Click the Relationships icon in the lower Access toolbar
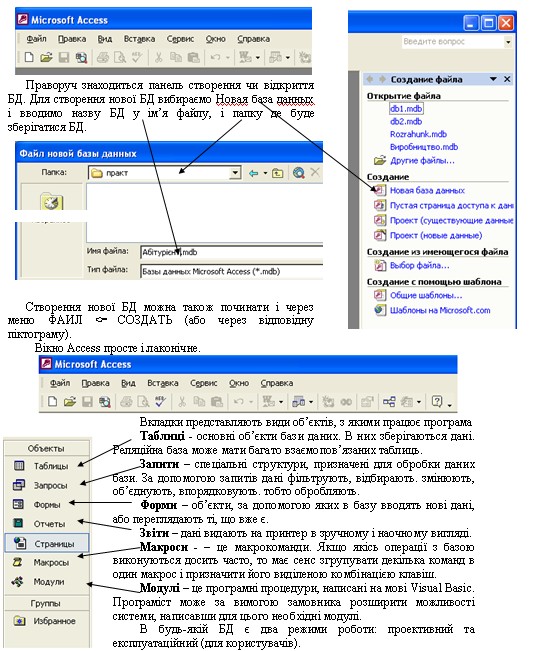This screenshot has height=651, width=543. 389,401
